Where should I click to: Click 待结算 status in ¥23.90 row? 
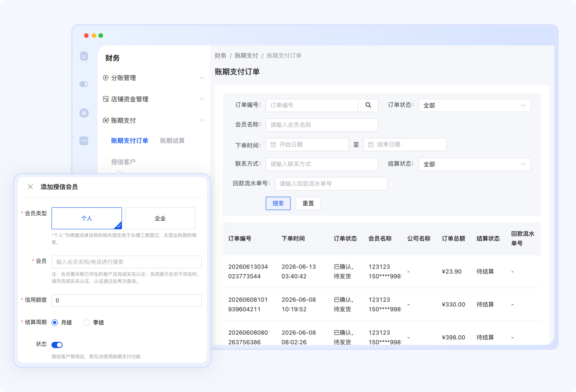tap(485, 272)
